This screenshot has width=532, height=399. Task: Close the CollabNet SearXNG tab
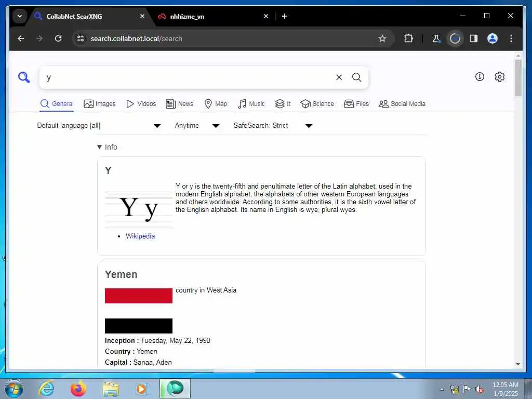pos(142,16)
